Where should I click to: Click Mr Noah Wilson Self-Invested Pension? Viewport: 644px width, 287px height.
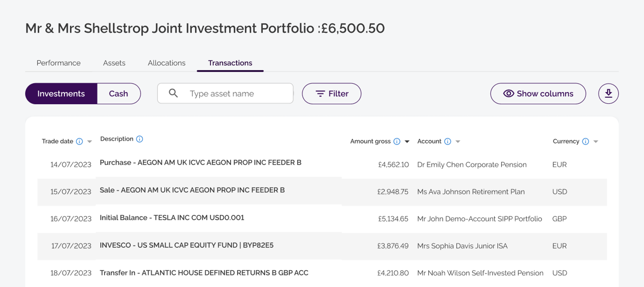pos(481,273)
